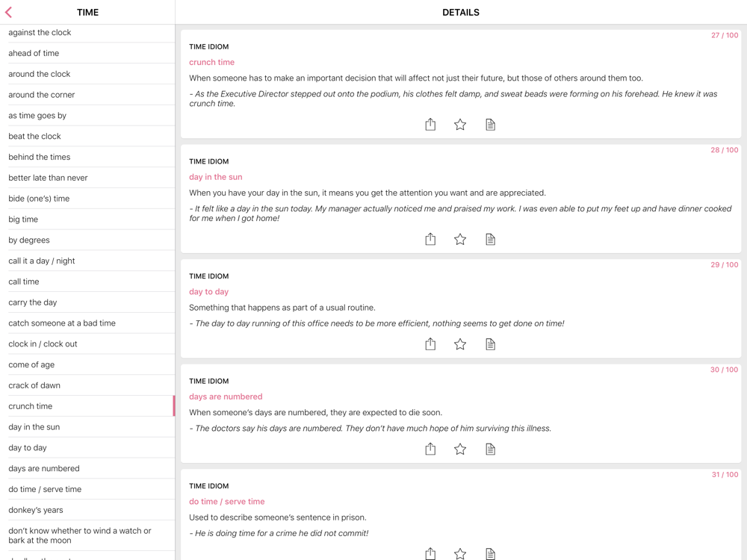Star the 'day in the sun' idiom
This screenshot has width=747, height=560.
pos(460,240)
